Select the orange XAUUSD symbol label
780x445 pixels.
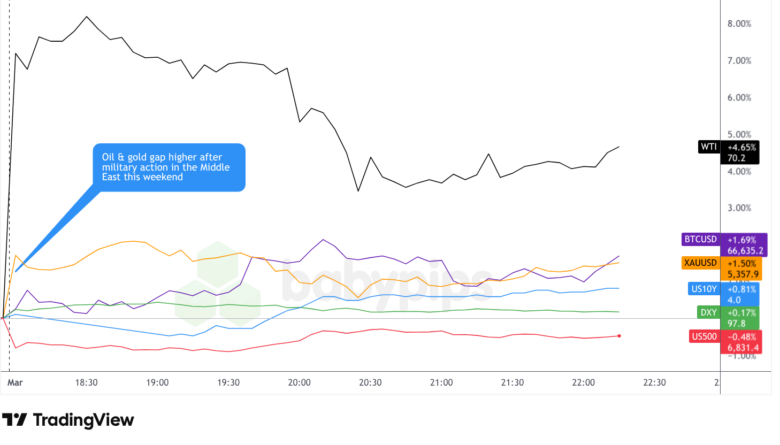(x=701, y=263)
